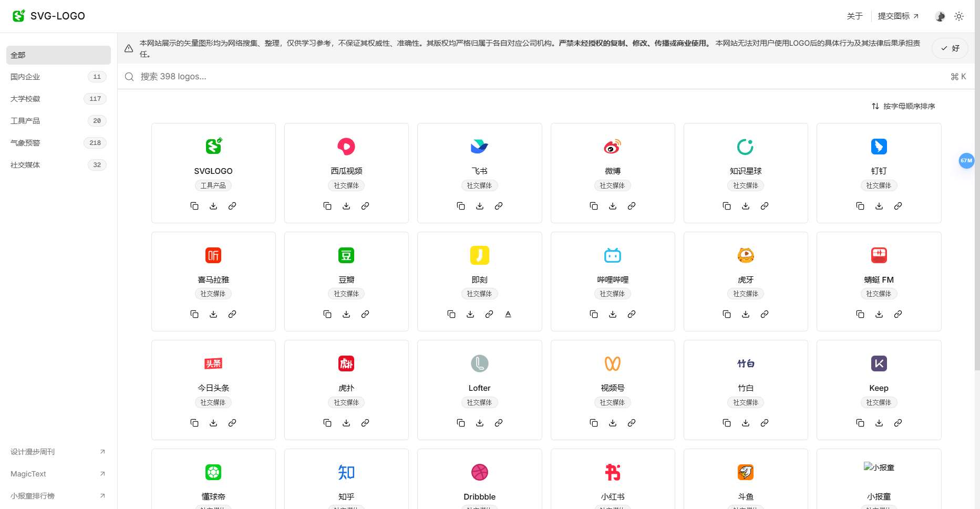
Task: Download the 豆瓣 logo
Action: point(346,314)
